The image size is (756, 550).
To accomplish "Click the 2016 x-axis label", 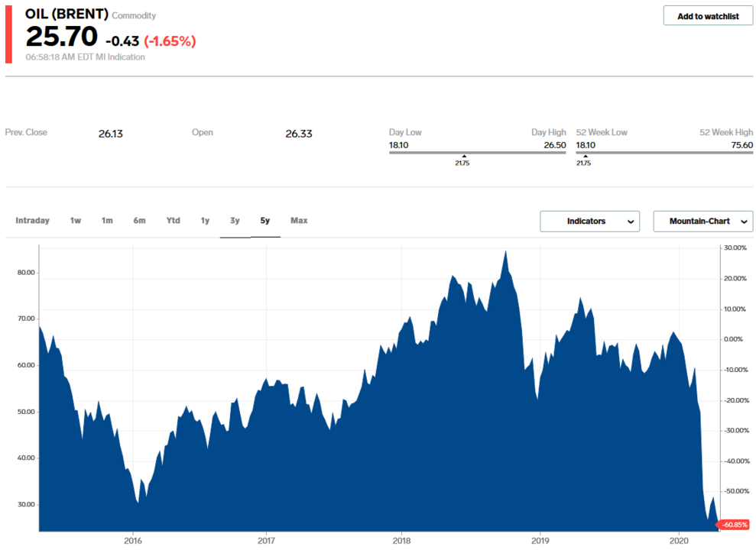I will pos(133,540).
